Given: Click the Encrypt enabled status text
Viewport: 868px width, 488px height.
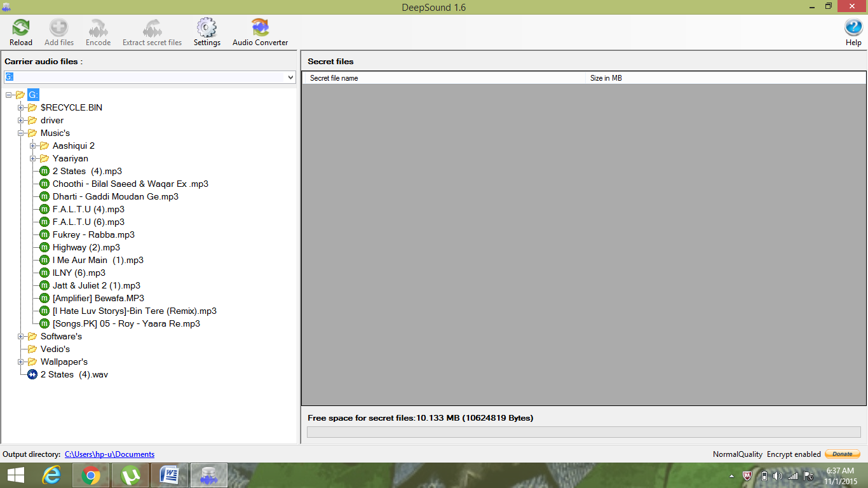Looking at the screenshot, I should pos(794,454).
